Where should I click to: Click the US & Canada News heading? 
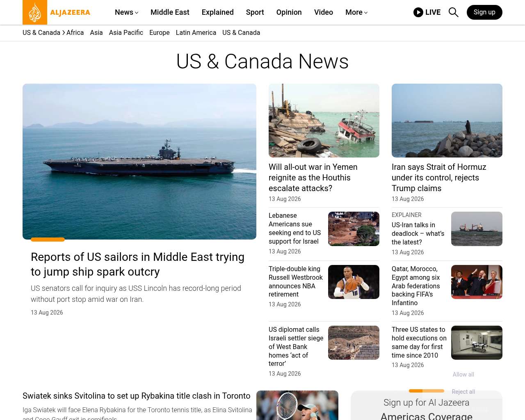(262, 62)
